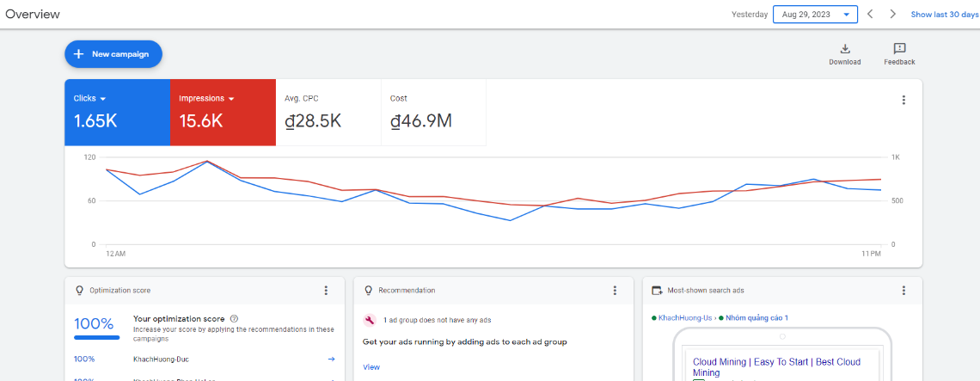Open Recommendation card options menu
Image resolution: width=980 pixels, height=381 pixels.
[615, 291]
